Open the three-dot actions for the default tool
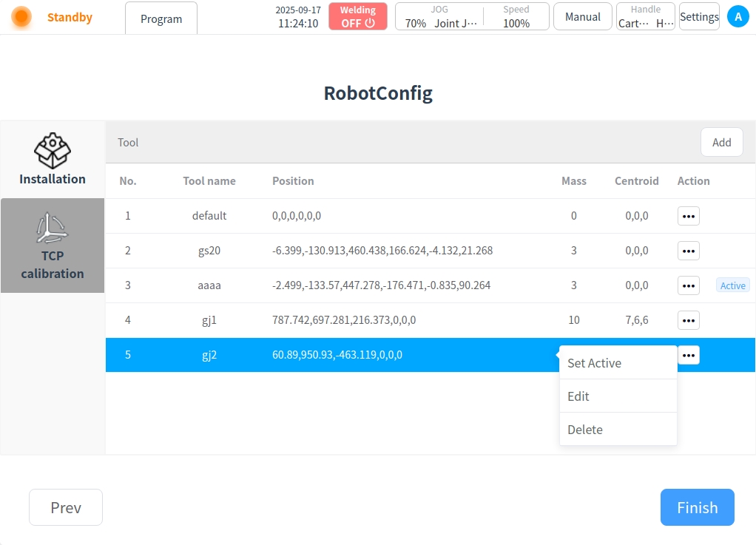This screenshot has width=756, height=545. click(x=688, y=216)
